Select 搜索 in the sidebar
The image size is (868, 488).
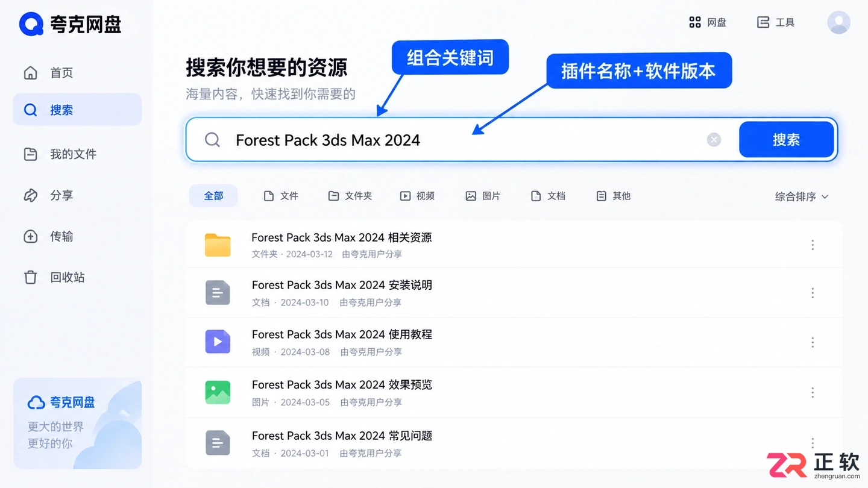pos(77,110)
